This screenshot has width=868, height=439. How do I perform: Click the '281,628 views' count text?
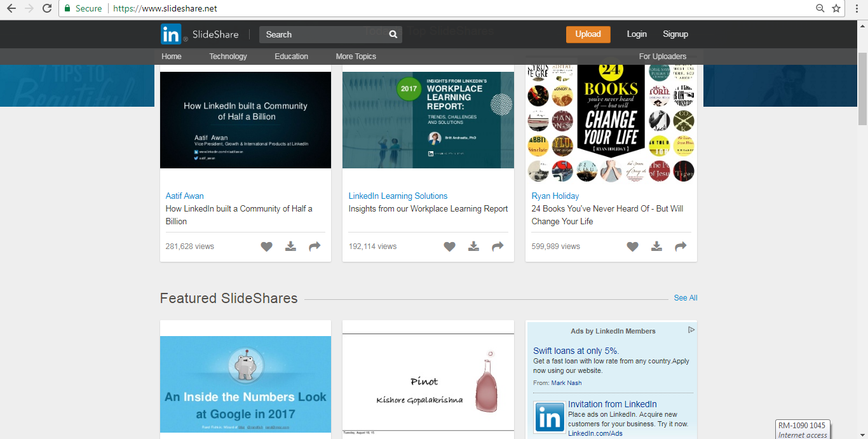pos(190,247)
